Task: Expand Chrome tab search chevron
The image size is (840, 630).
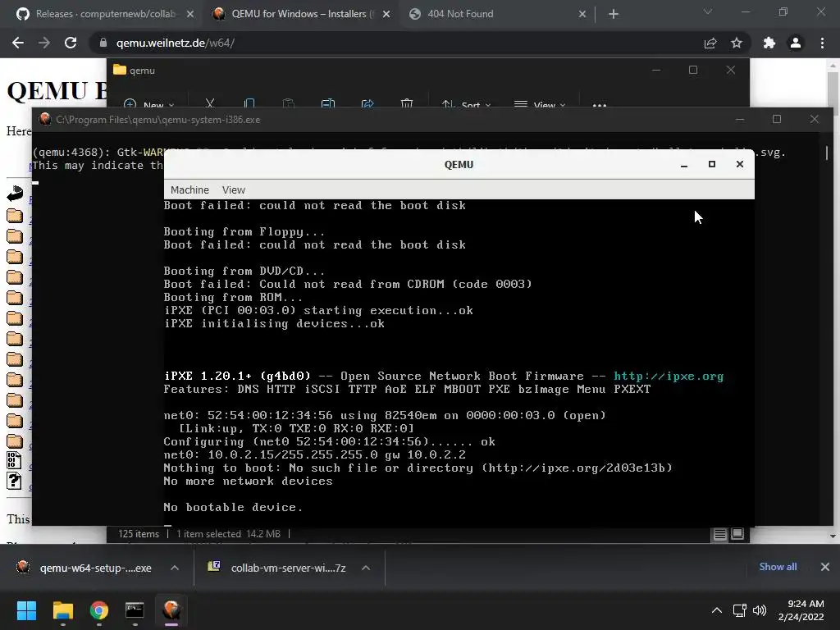Action: 708,11
